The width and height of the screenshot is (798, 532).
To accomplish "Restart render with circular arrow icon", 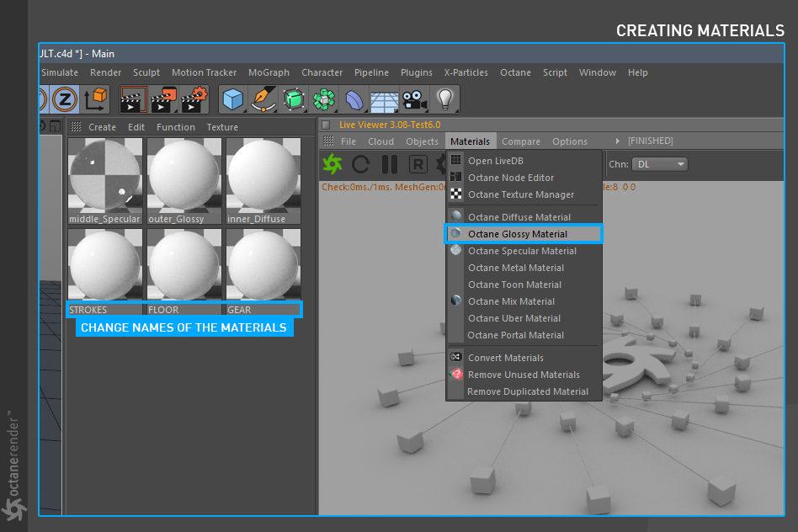I will [x=361, y=164].
